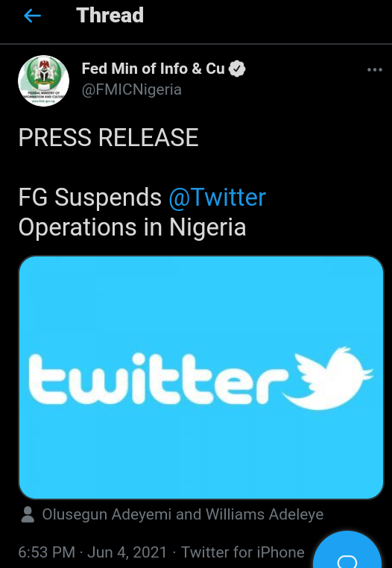Click the Jun 4, 2021 date

coord(127,552)
